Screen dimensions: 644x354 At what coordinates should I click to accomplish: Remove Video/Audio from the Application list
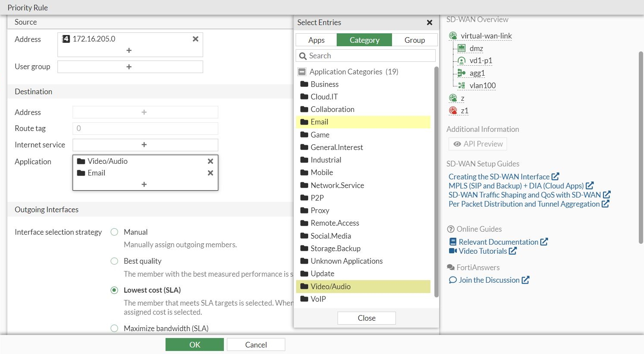click(x=210, y=161)
